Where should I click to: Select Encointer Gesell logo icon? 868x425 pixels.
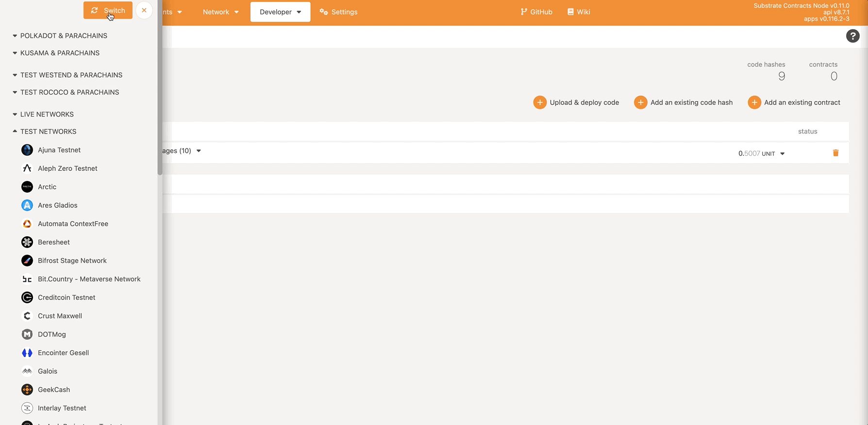pos(27,353)
